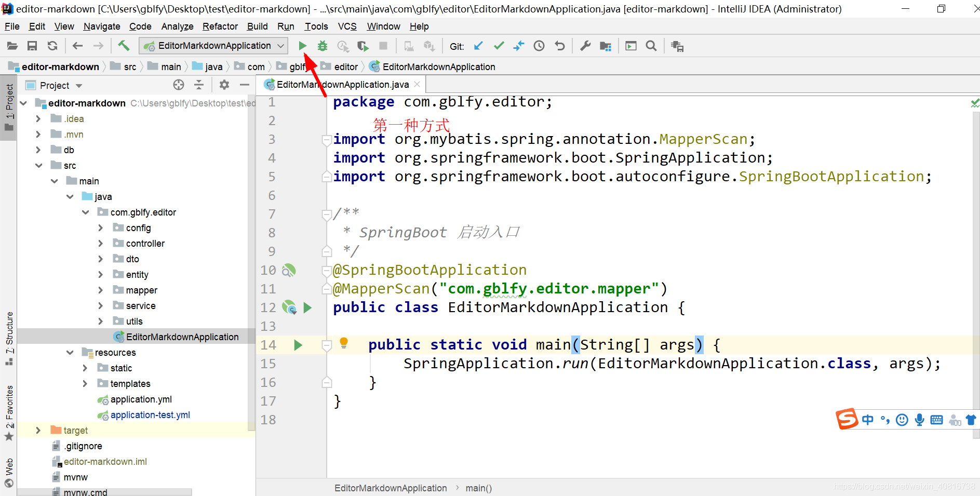Viewport: 980px width, 496px height.
Task: Select application.yml in project tree
Action: coord(135,399)
